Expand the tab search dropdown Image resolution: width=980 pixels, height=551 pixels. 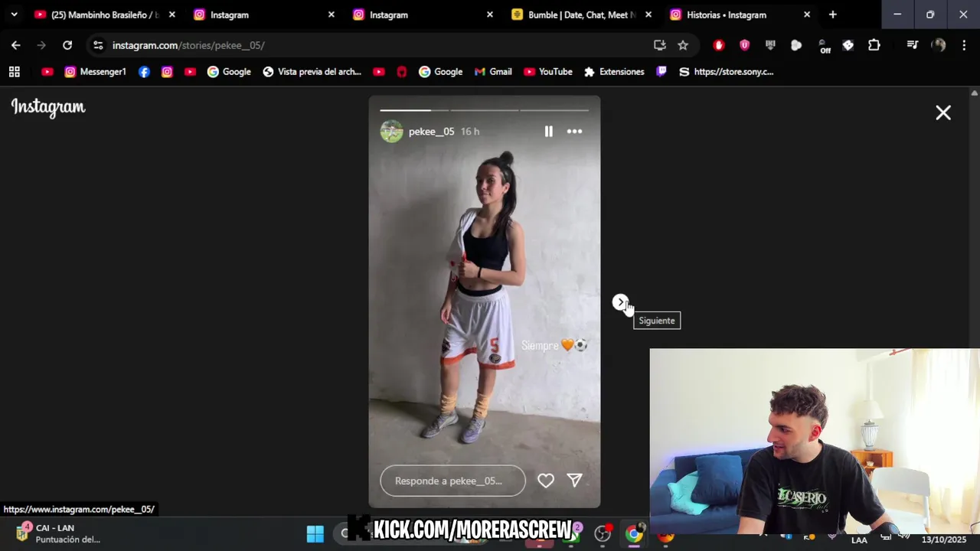(14, 15)
